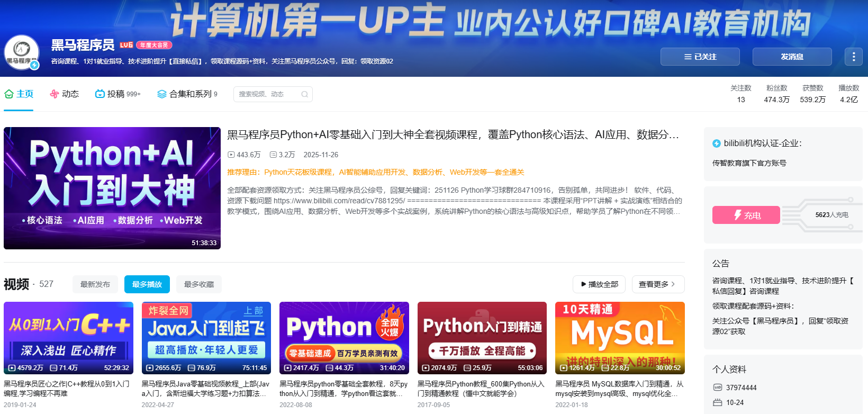The height and width of the screenshot is (414, 868).
Task: Open featured video title 黑马程序员Python+AI零基础入门
Action: (x=453, y=135)
